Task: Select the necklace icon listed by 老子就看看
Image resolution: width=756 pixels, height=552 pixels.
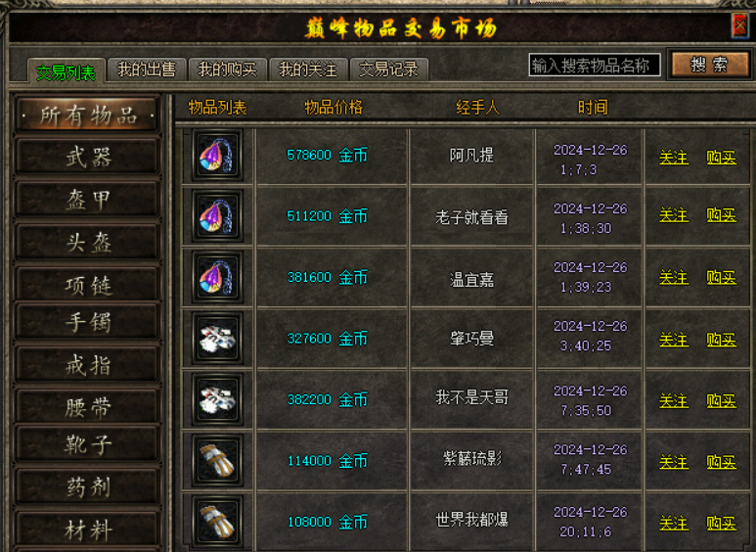Action: (217, 215)
